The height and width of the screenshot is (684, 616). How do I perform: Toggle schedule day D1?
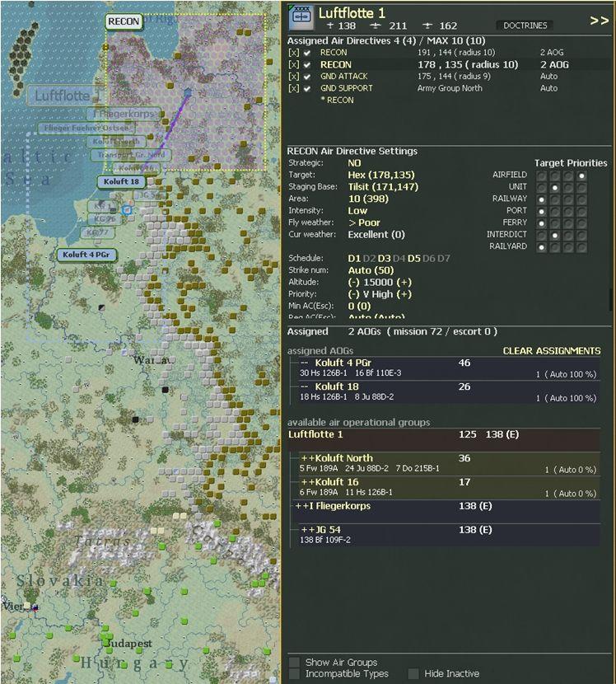click(x=354, y=258)
